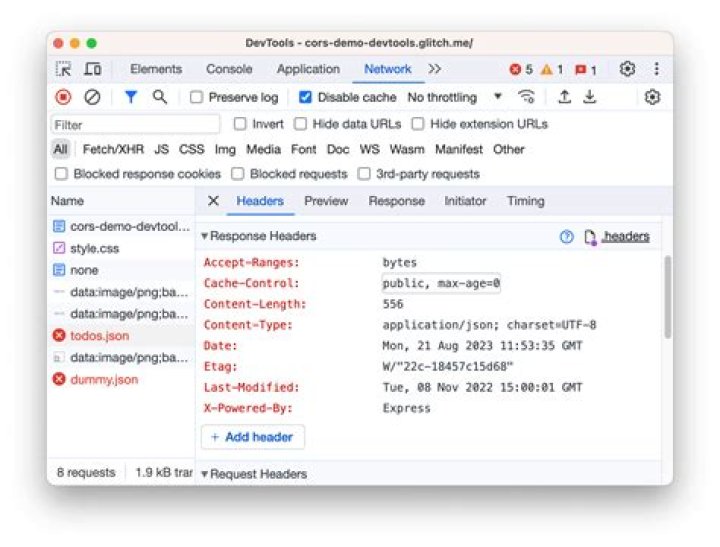This screenshot has width=720, height=547.
Task: Import HAR file upload icon
Action: (564, 97)
